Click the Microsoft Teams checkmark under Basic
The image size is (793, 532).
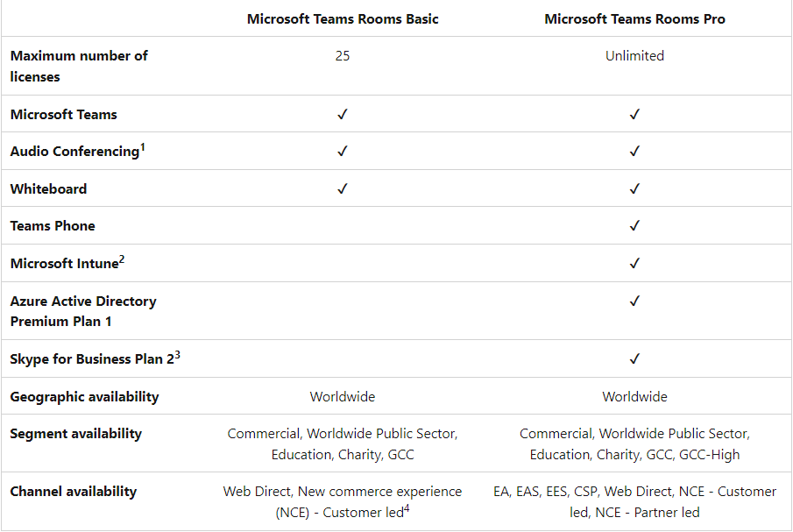(x=343, y=114)
